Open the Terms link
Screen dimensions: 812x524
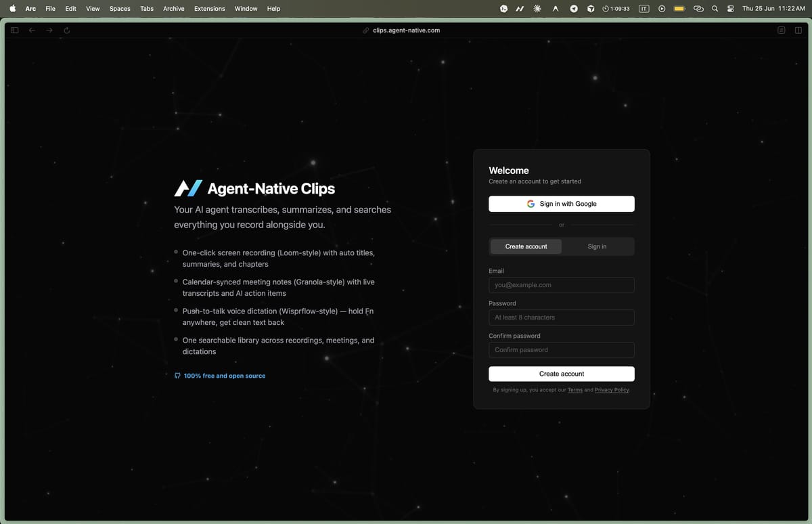click(575, 390)
